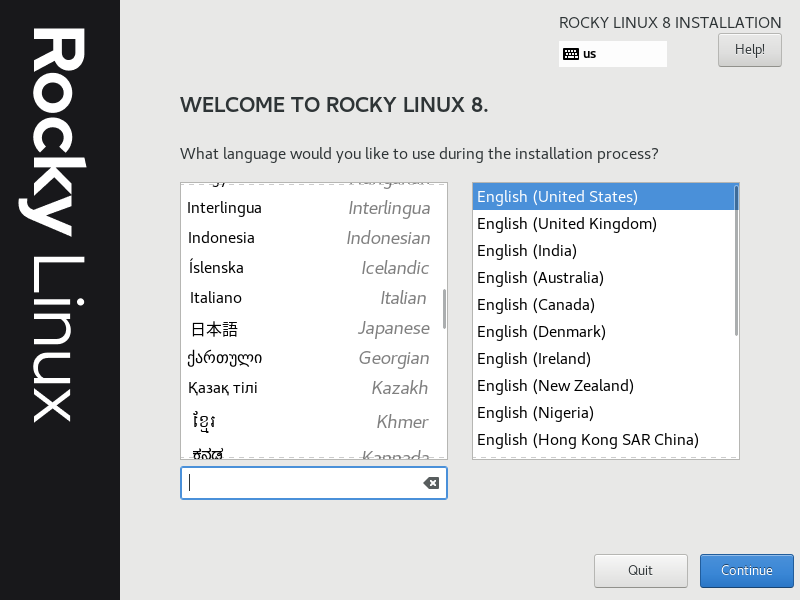Select the Georgian language row

tap(314, 358)
